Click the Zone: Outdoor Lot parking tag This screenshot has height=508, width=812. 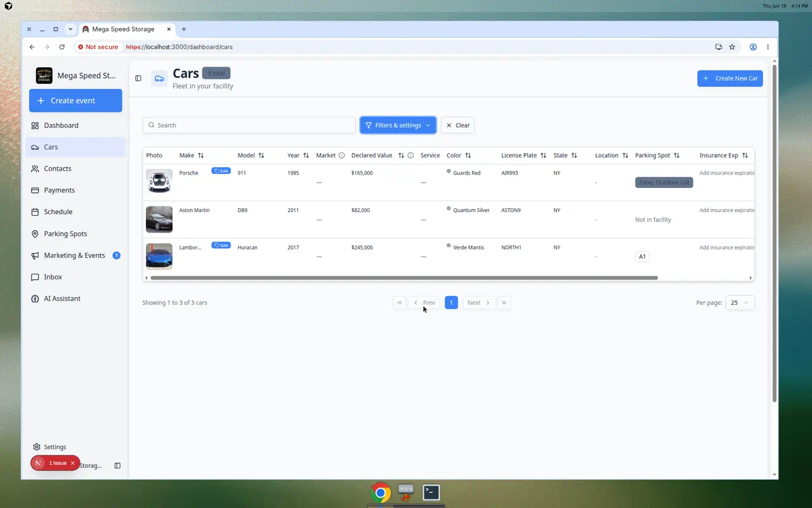coord(664,182)
